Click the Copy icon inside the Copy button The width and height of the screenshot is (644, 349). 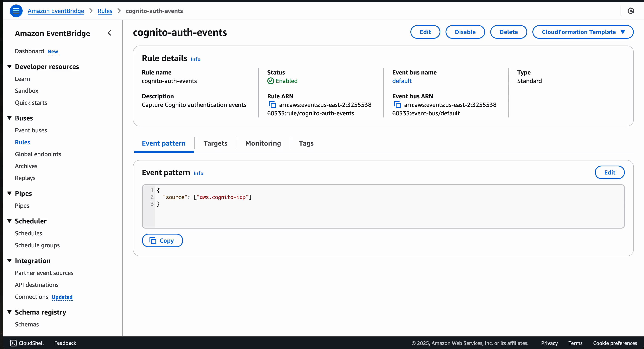tap(153, 240)
